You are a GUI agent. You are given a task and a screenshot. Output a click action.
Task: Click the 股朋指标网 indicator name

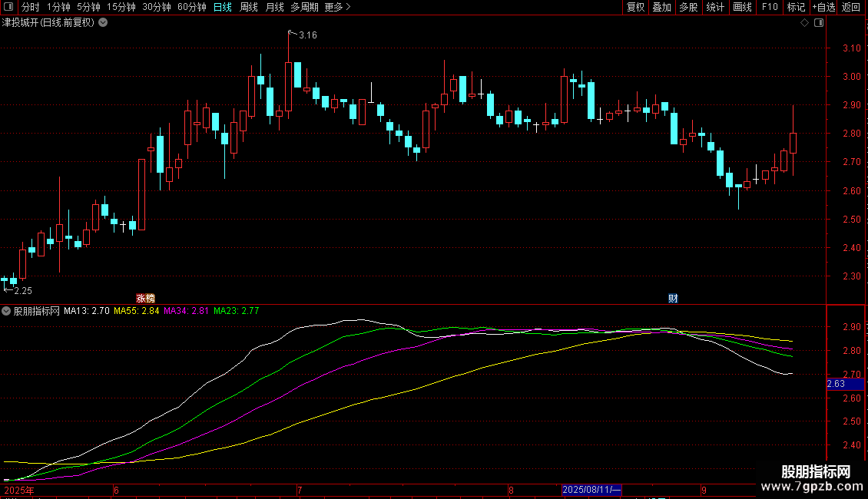pyautogui.click(x=37, y=311)
